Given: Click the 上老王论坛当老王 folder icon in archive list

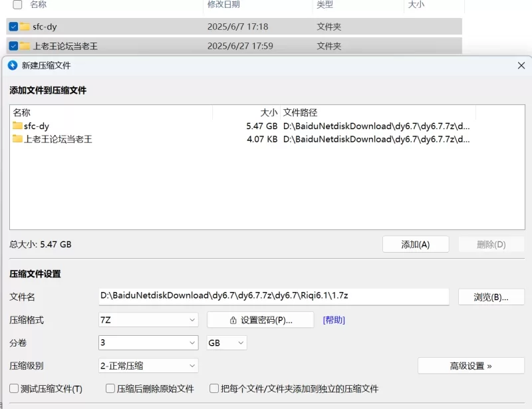Looking at the screenshot, I should point(17,138).
